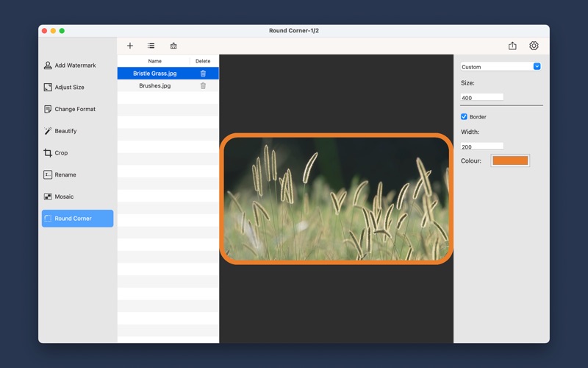Select the Rename option in sidebar

(65, 175)
